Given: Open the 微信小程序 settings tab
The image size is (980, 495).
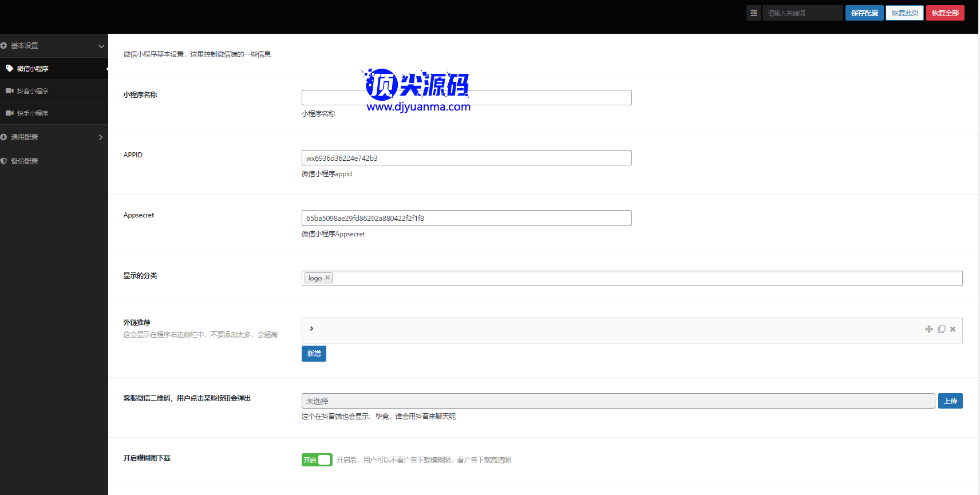Looking at the screenshot, I should coord(33,69).
